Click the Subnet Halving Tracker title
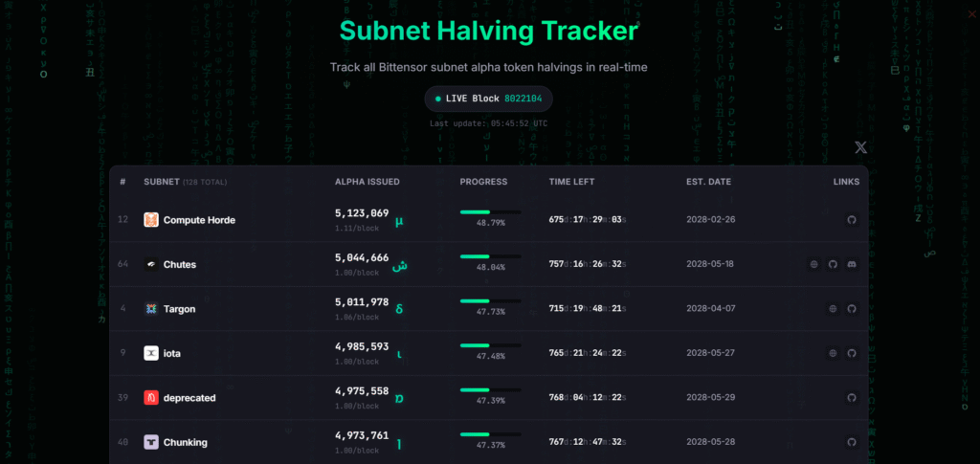This screenshot has width=980, height=464. click(488, 31)
